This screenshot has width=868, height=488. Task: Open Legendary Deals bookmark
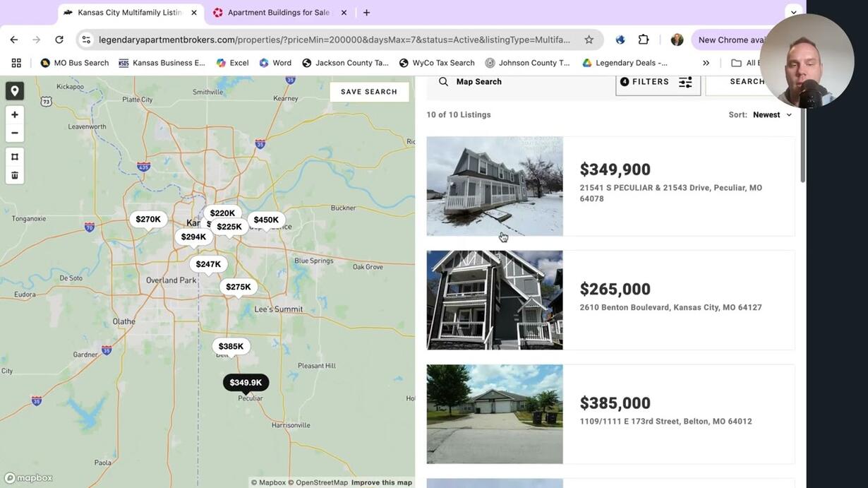625,63
